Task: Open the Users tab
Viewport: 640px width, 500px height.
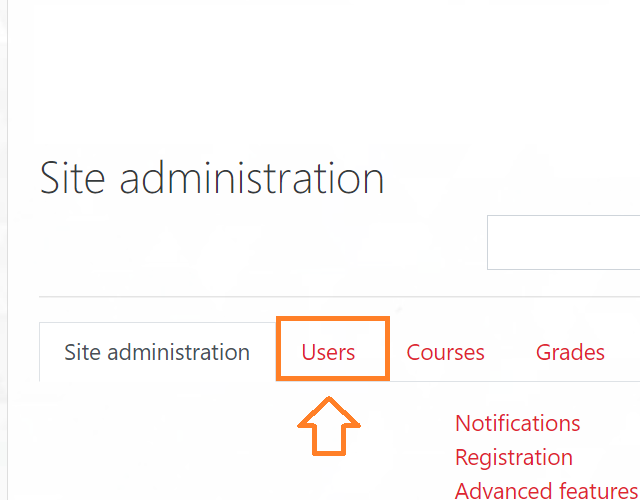Action: [333, 349]
